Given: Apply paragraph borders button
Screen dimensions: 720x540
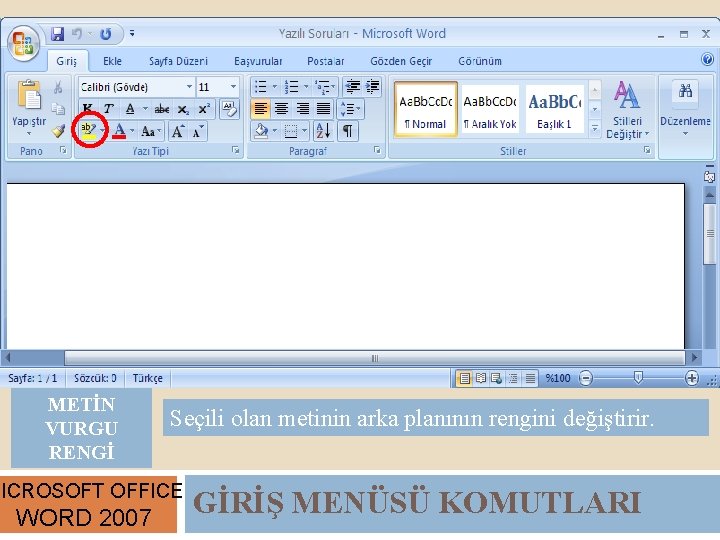Looking at the screenshot, I should pos(291,131).
